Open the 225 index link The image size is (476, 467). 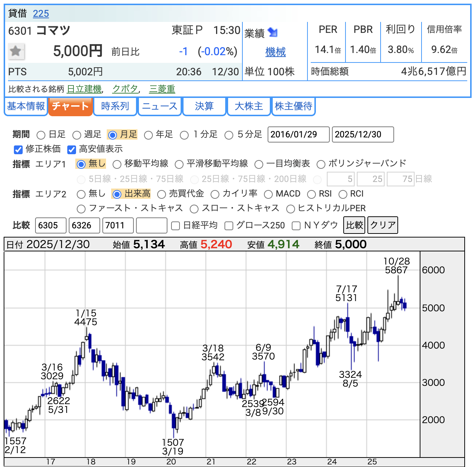pyautogui.click(x=41, y=14)
